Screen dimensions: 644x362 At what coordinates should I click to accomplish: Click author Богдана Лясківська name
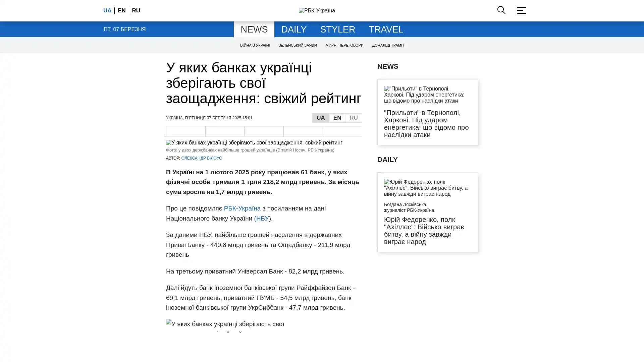[x=405, y=204]
